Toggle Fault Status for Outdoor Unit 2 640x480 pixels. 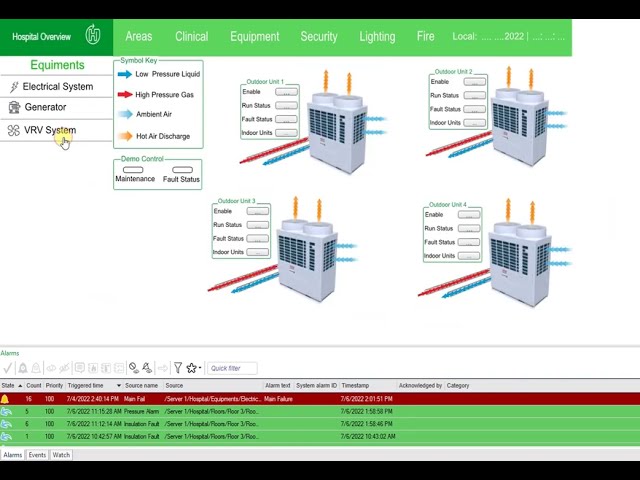coord(475,109)
